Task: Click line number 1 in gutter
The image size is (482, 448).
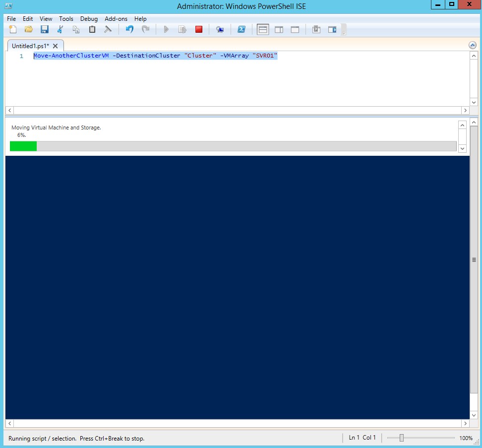Action: (x=21, y=56)
